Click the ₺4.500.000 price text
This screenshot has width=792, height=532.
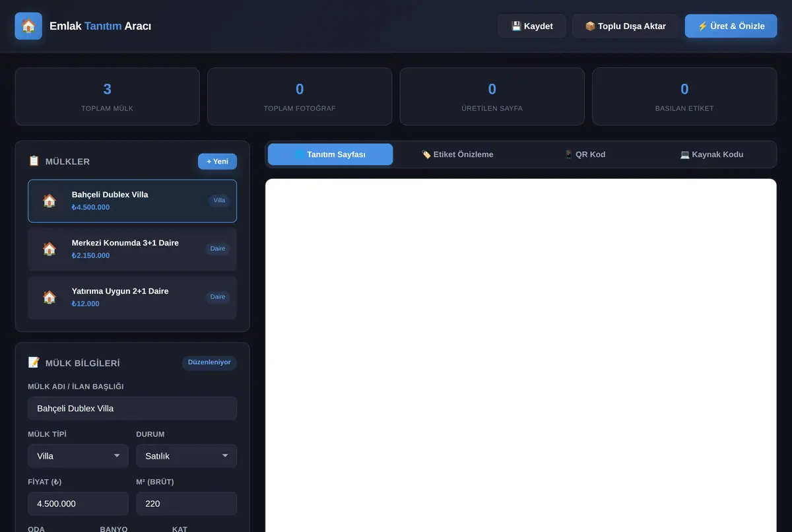coord(91,207)
